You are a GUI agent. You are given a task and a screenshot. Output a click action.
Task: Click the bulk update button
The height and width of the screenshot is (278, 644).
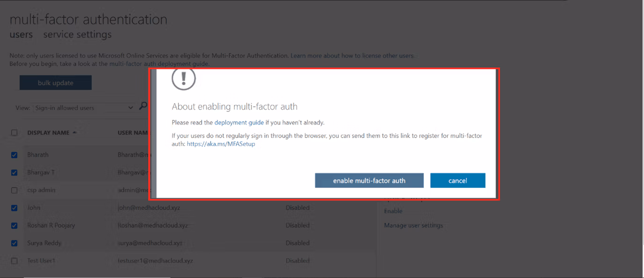pyautogui.click(x=55, y=82)
